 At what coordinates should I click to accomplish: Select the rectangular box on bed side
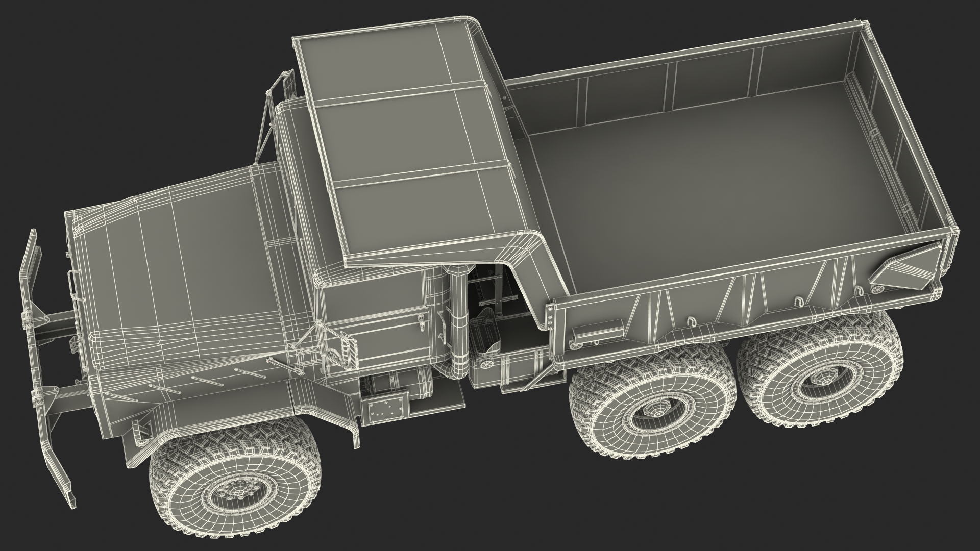tap(598, 330)
